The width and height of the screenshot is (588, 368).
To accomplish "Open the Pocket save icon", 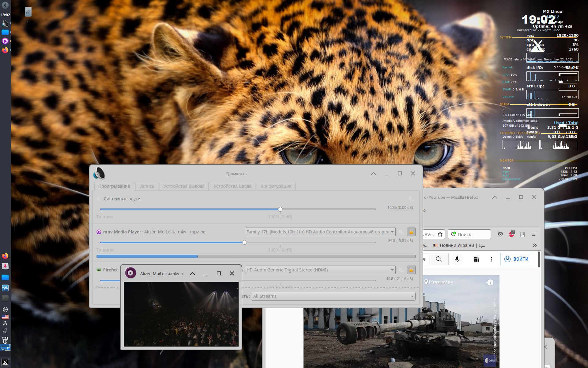I will click(x=500, y=234).
